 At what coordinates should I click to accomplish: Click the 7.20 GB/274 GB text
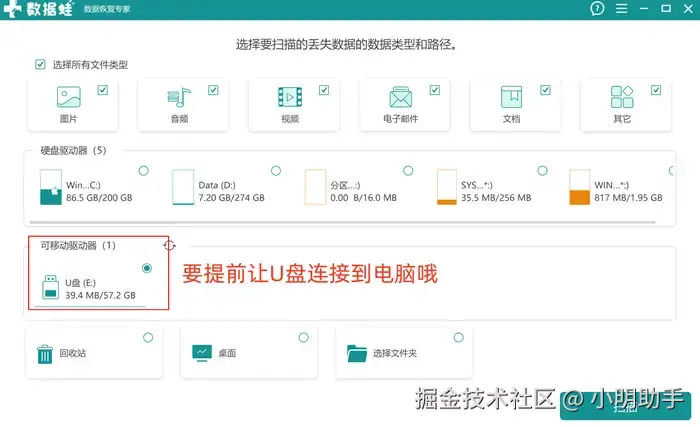(x=231, y=197)
